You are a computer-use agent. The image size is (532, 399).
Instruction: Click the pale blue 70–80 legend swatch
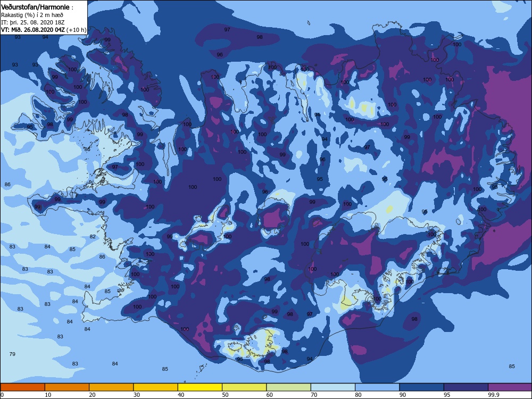pos(333,387)
